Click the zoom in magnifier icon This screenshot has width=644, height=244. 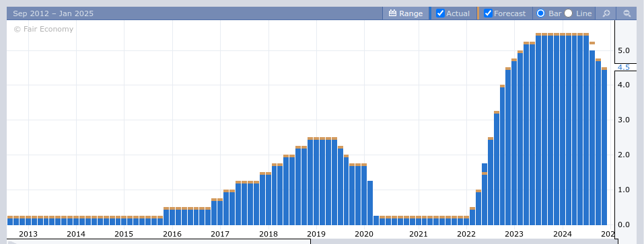click(x=606, y=13)
